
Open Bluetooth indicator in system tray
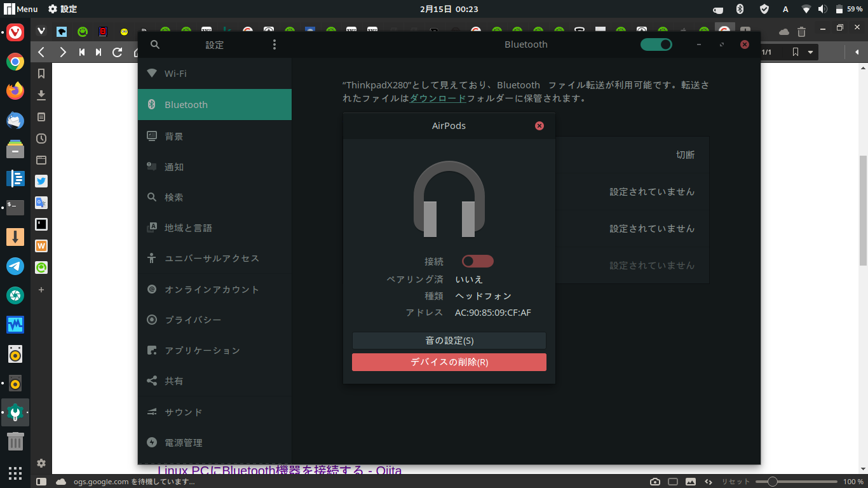740,9
